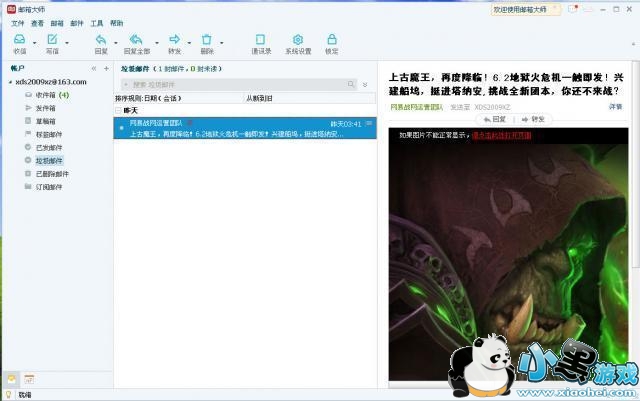Toggle sort order 从新到旧
Viewport: 640px width, 401px height.
pyautogui.click(x=259, y=98)
